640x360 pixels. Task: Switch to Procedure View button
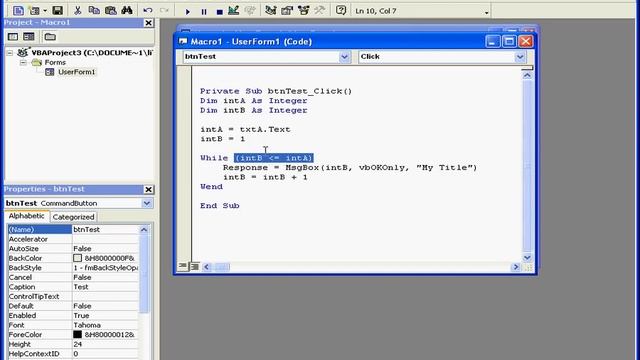(x=182, y=267)
